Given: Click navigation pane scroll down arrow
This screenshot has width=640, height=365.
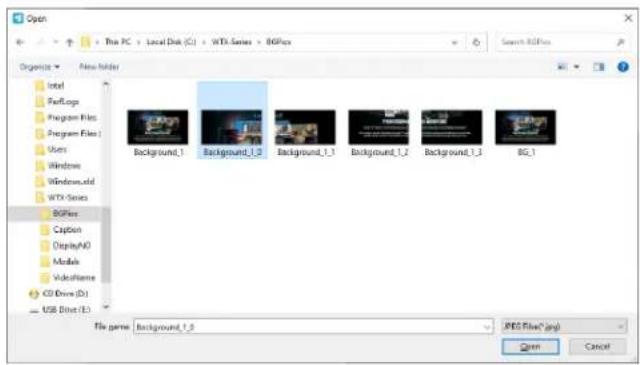Looking at the screenshot, I should [106, 307].
